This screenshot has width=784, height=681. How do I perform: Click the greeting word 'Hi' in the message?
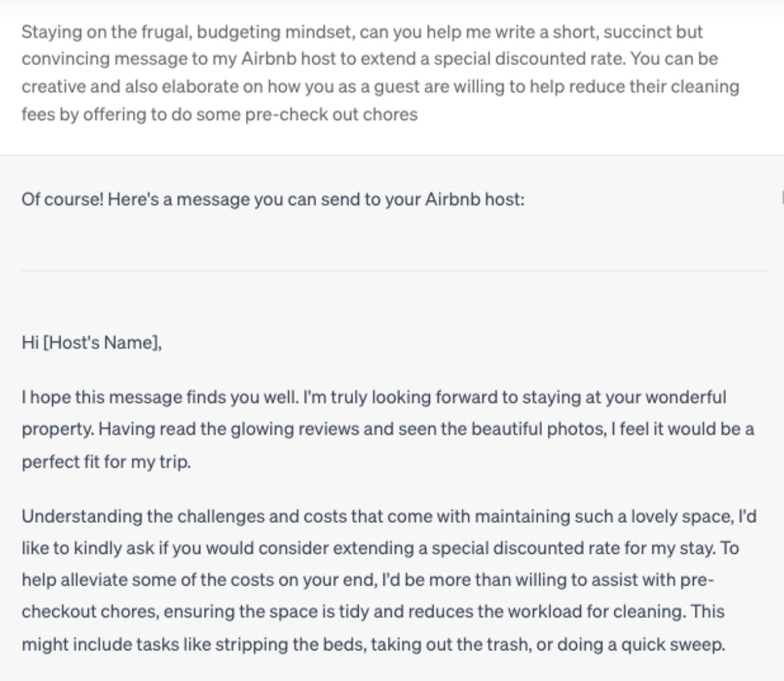click(x=30, y=343)
